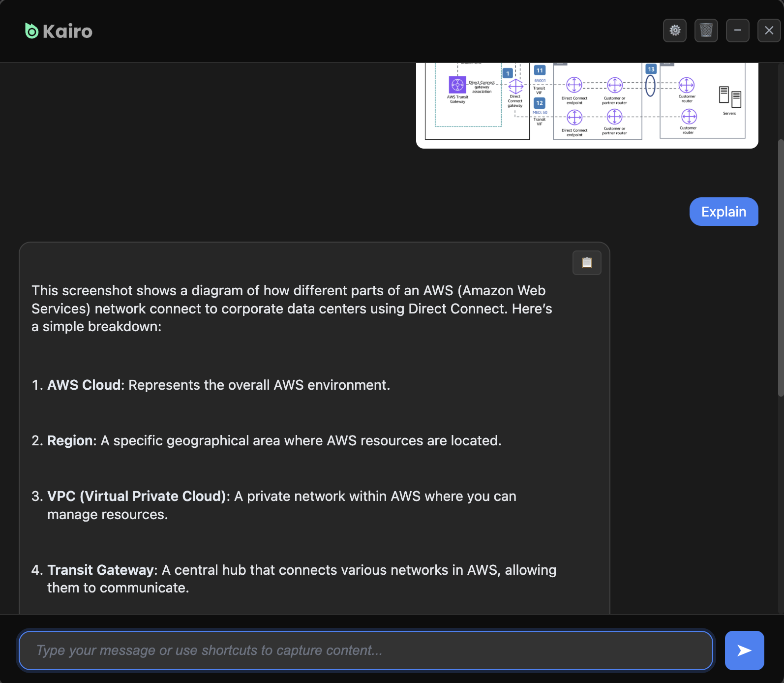Clear the chat with the trash icon
Viewport: 784px width, 683px height.
tap(706, 31)
